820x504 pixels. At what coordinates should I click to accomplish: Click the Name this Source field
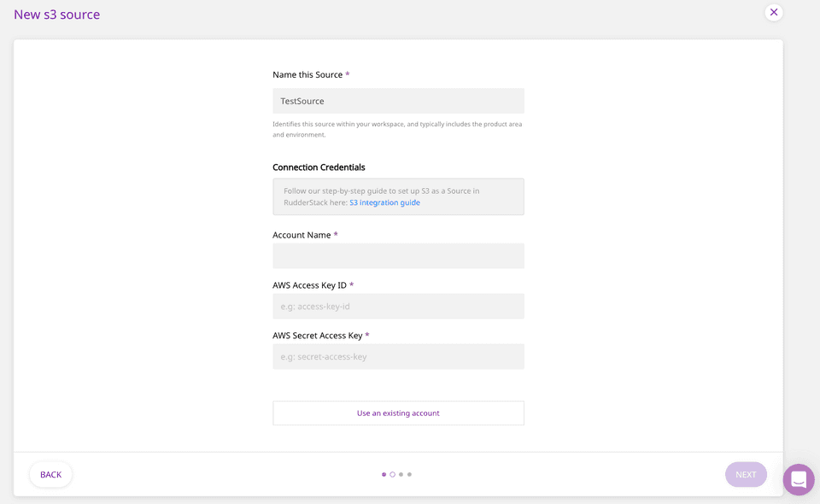[398, 101]
